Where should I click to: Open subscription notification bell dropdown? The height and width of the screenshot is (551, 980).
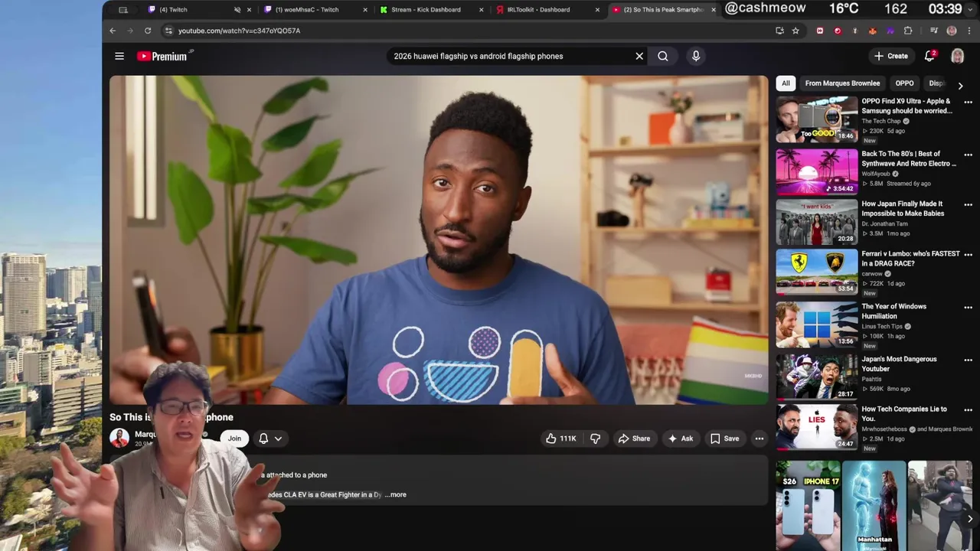[x=270, y=439]
